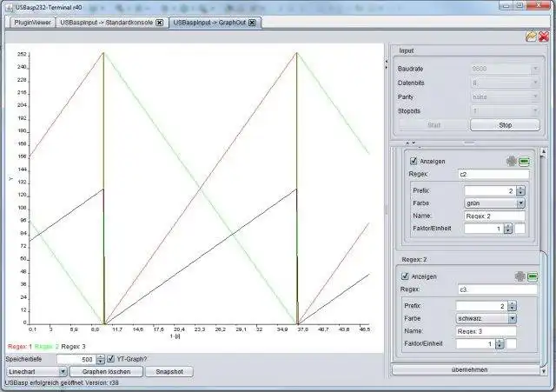This screenshot has height=392, width=556.
Task: Click the Graphen löschen button
Action: click(106, 372)
